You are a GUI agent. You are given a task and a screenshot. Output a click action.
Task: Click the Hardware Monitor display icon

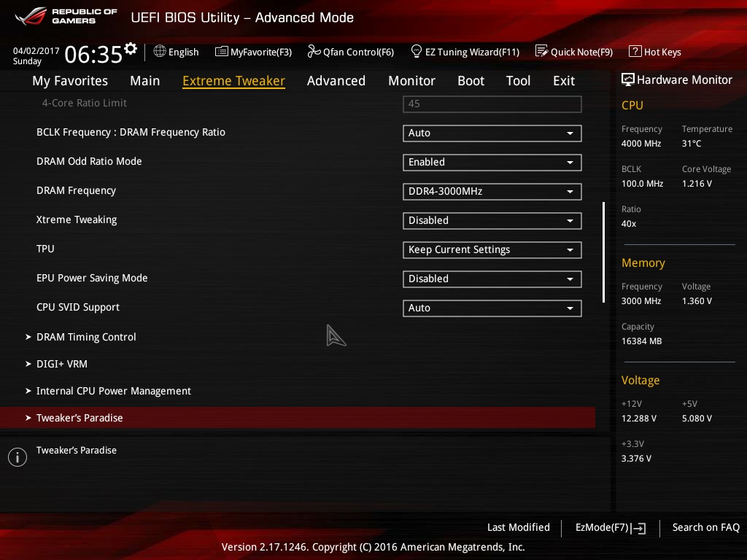(x=628, y=79)
